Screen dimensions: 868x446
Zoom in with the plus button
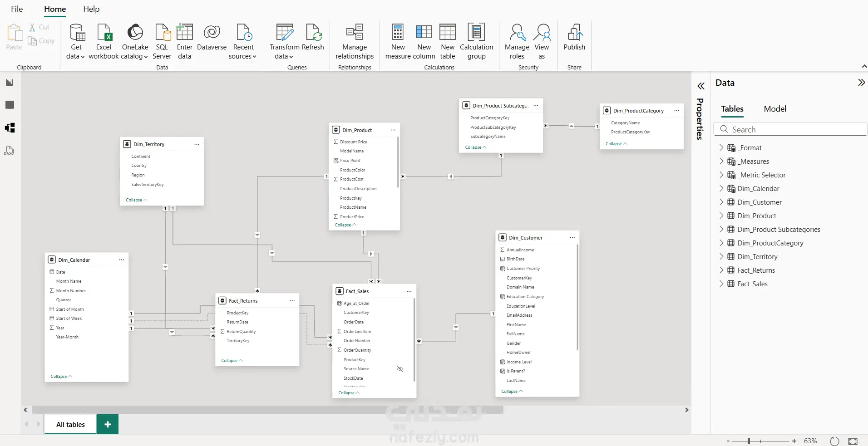tap(794, 441)
